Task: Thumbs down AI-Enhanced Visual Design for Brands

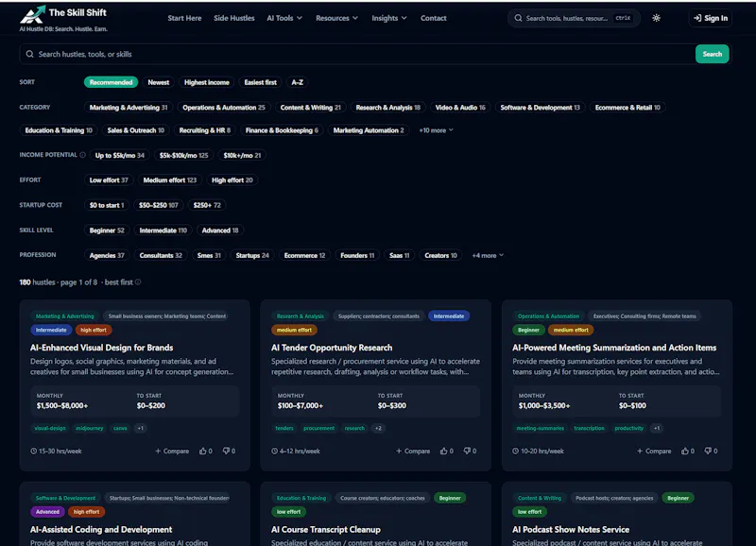Action: [226, 452]
